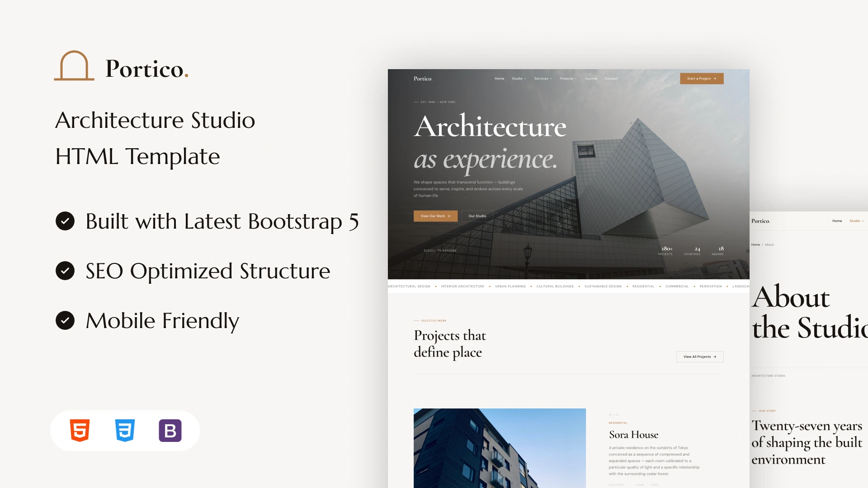Click the Sora House project title

(x=633, y=435)
